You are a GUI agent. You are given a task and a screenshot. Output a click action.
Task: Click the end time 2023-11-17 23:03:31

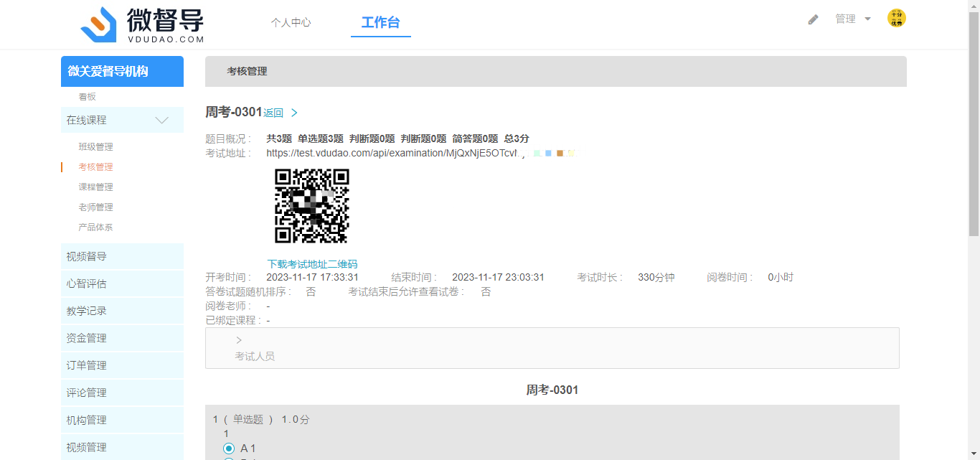498,278
